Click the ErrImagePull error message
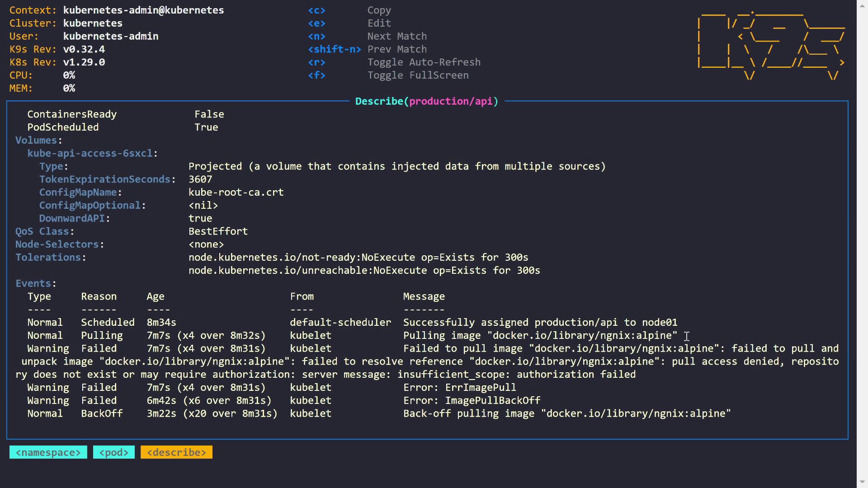868x488 pixels. coord(459,388)
